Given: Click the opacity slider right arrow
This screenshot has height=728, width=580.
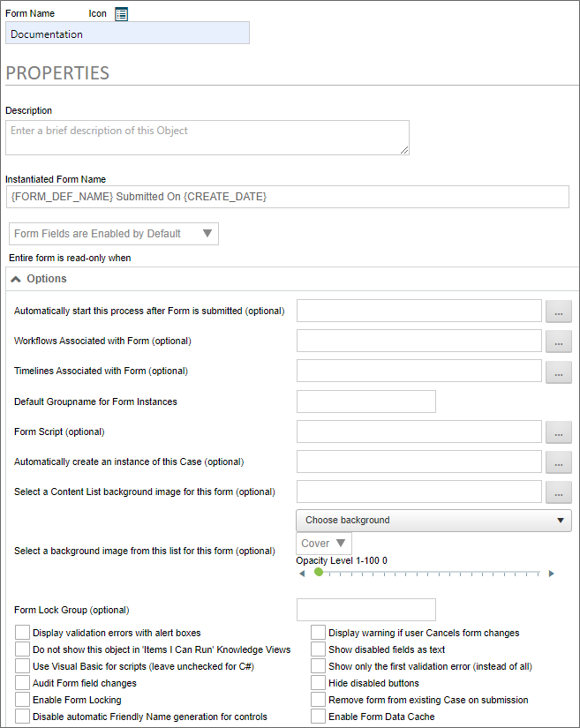Looking at the screenshot, I should (x=552, y=573).
